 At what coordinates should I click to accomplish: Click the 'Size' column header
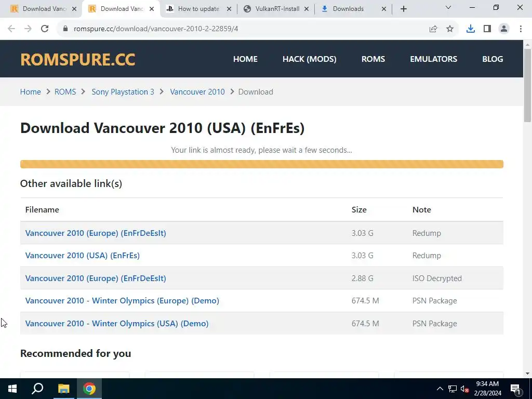359,210
